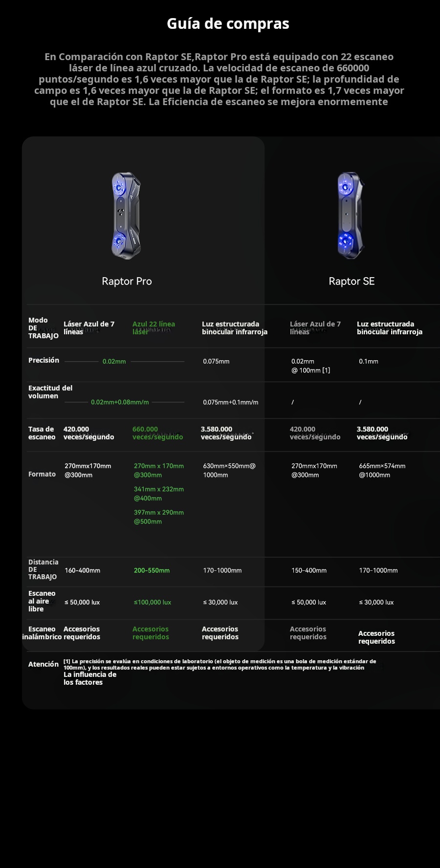The height and width of the screenshot is (868, 440).
Task: Click the 665mm×574mm @1000mm Raptor SE format
Action: [382, 470]
